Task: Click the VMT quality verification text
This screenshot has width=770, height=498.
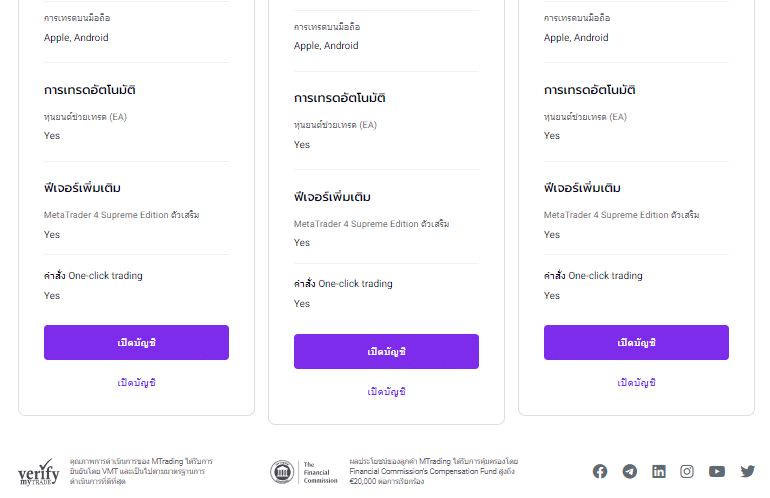Action: pos(141,471)
